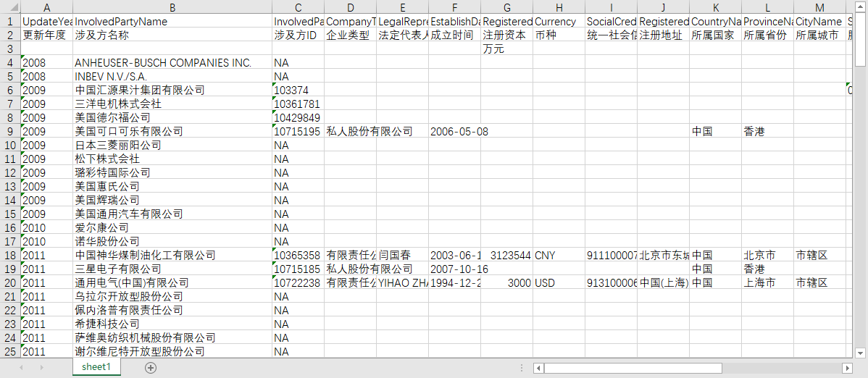Click cell 萨维奥纺织机械股份有限公司
868x378 pixels.
172,337
